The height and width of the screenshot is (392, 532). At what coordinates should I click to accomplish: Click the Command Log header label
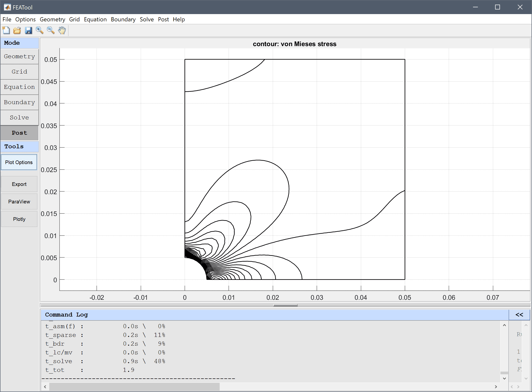tap(66, 315)
